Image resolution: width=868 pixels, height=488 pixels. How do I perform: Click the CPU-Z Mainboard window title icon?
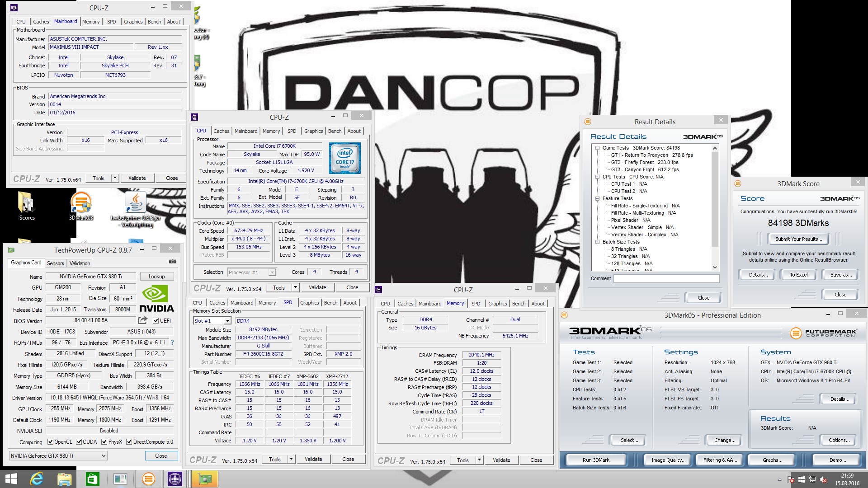point(14,7)
